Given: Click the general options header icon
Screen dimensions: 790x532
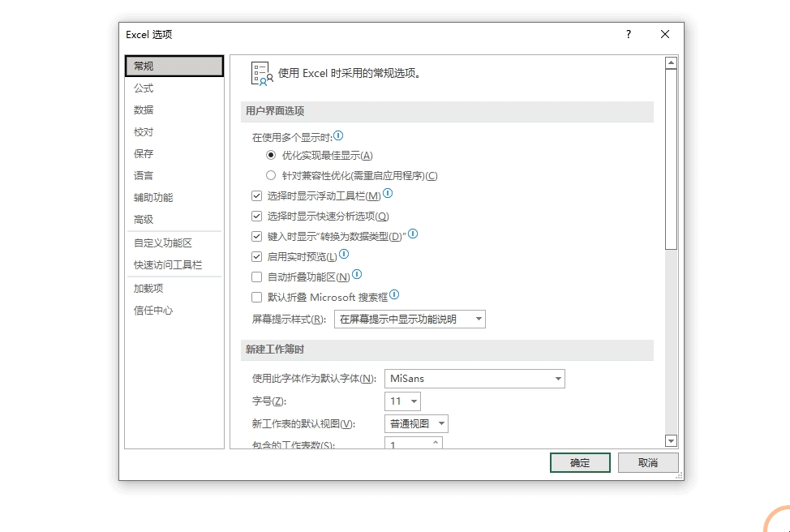Looking at the screenshot, I should coord(261,74).
